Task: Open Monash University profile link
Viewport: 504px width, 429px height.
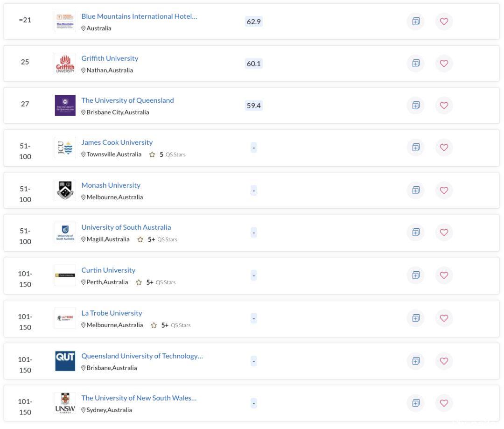Action: [111, 185]
